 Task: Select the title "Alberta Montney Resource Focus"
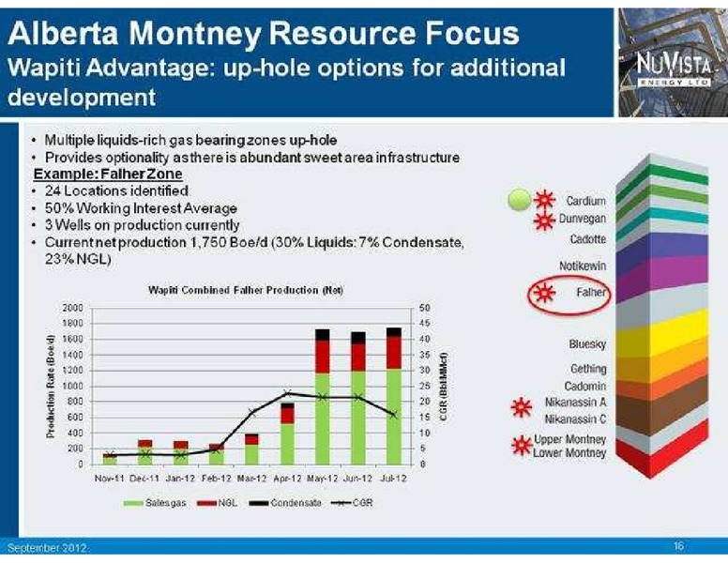[264, 33]
